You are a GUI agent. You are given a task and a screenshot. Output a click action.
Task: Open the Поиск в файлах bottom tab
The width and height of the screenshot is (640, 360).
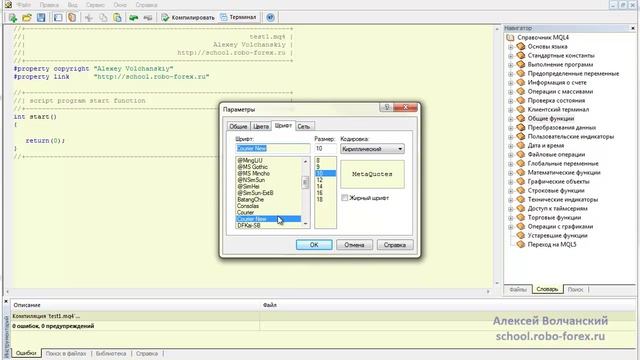coord(66,353)
